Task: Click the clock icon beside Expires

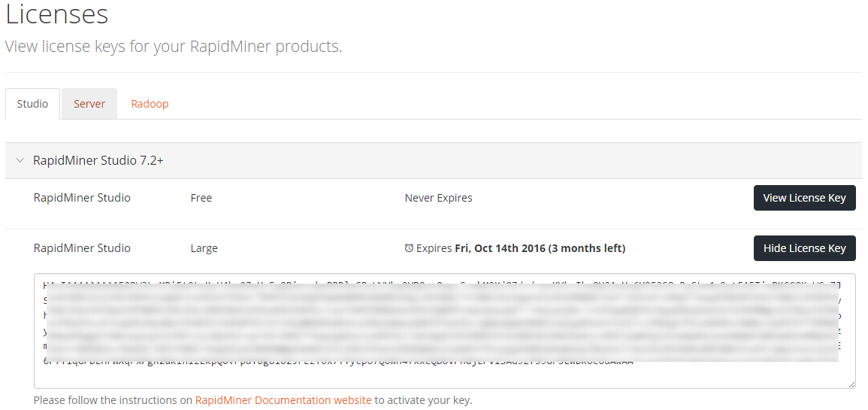Action: (x=409, y=248)
